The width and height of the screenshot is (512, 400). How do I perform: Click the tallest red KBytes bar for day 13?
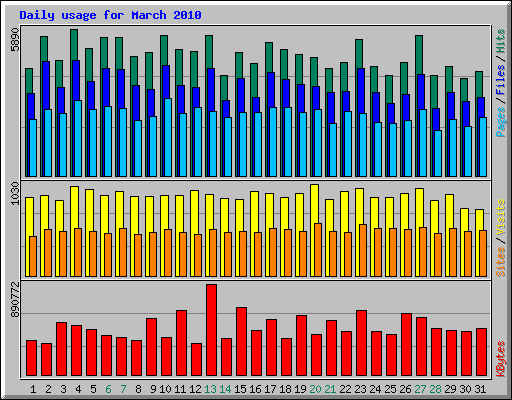[211, 330]
